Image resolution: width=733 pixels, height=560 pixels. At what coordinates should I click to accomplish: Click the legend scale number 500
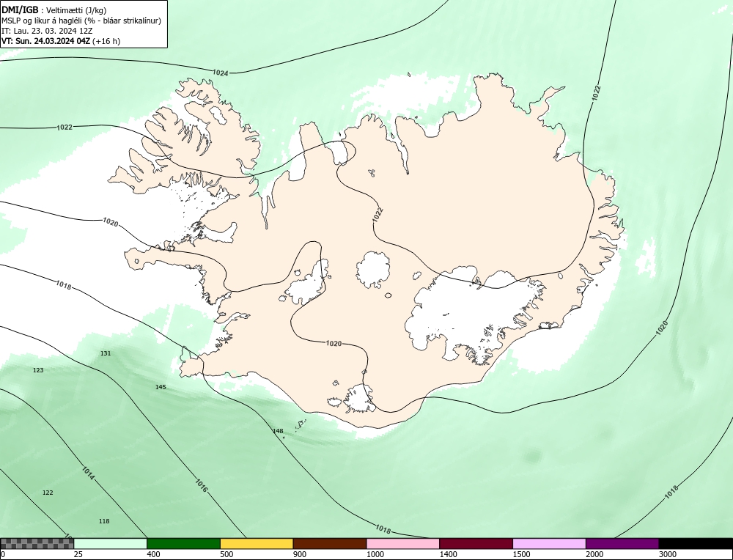pyautogui.click(x=226, y=554)
